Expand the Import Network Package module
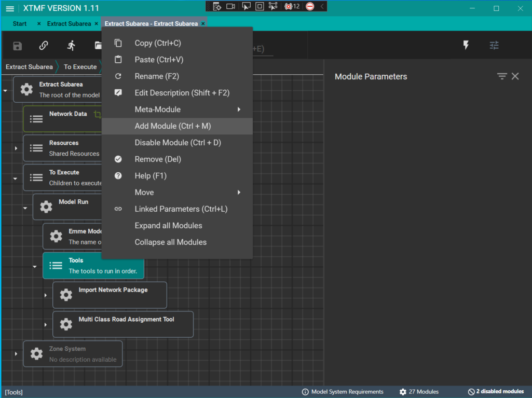This screenshot has height=398, width=532. [x=46, y=295]
